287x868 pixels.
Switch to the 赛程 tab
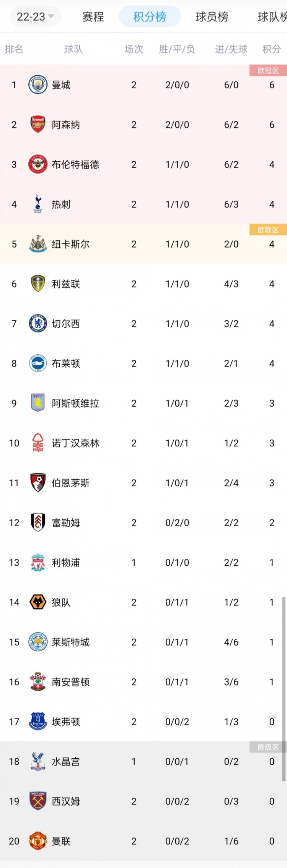click(93, 16)
